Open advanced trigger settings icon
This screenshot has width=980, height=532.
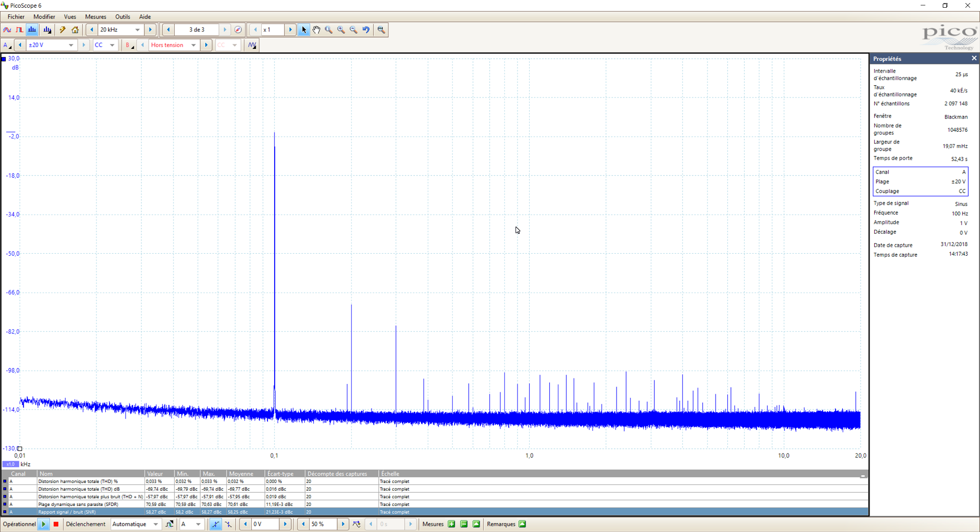pyautogui.click(x=169, y=524)
